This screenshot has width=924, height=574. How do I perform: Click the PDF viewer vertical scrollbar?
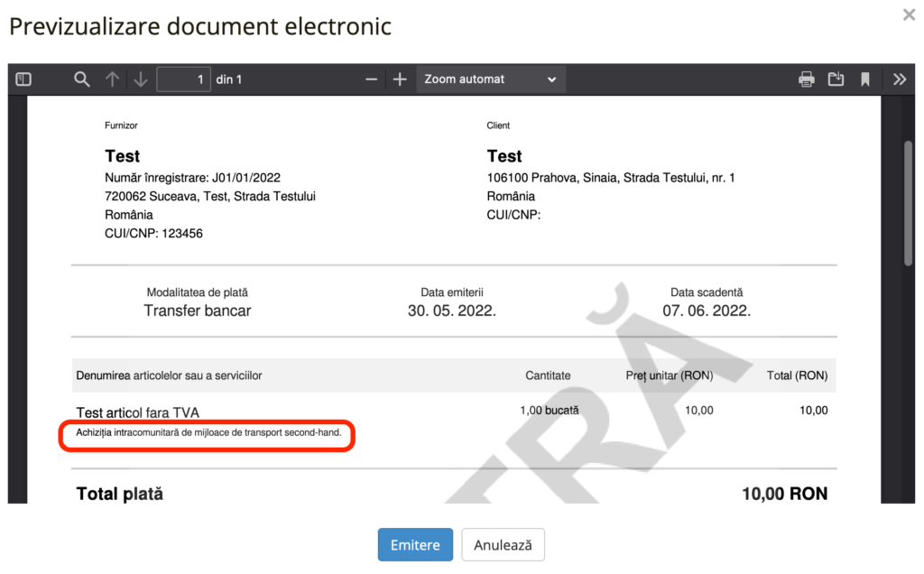(909, 203)
